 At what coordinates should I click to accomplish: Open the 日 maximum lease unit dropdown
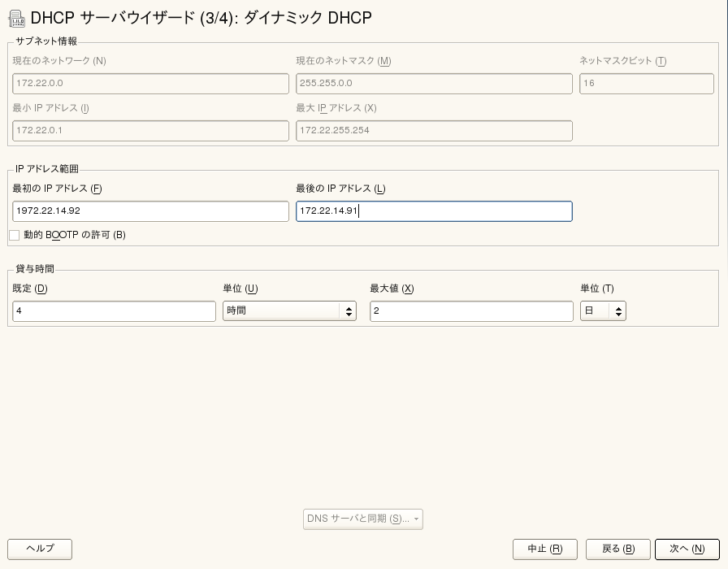(x=603, y=311)
